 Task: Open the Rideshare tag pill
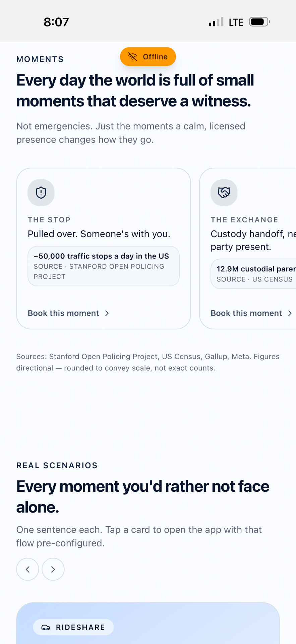point(73,627)
